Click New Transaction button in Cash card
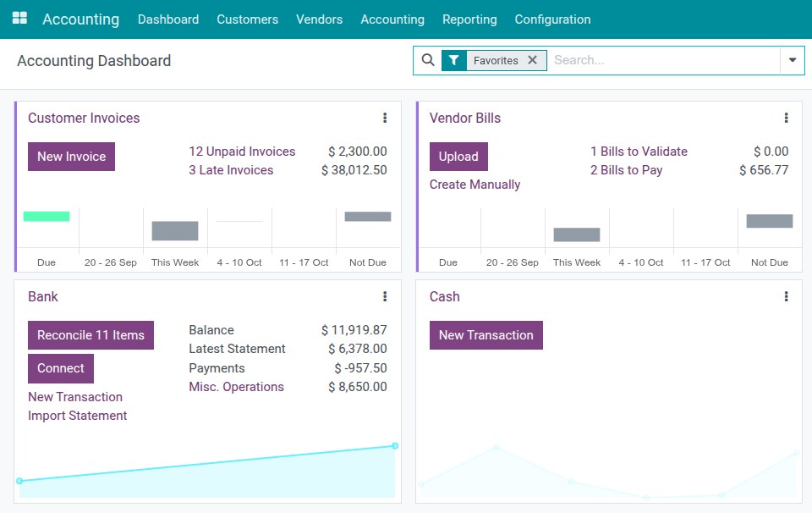This screenshot has width=812, height=513. pos(486,335)
